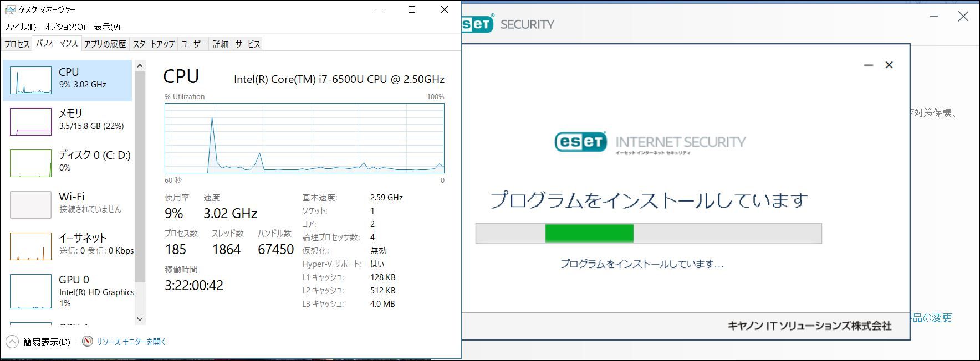This screenshot has height=361, width=980.
Task: Click the ESET Security header logo
Action: (x=508, y=23)
